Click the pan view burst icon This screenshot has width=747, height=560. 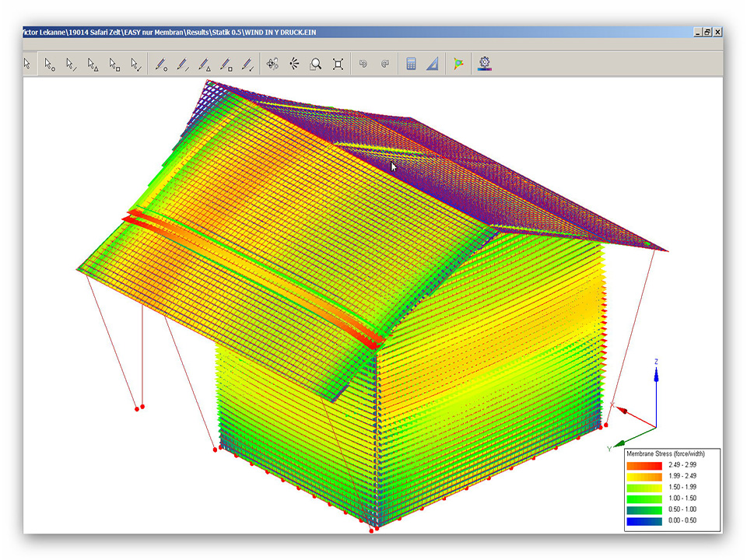[294, 64]
